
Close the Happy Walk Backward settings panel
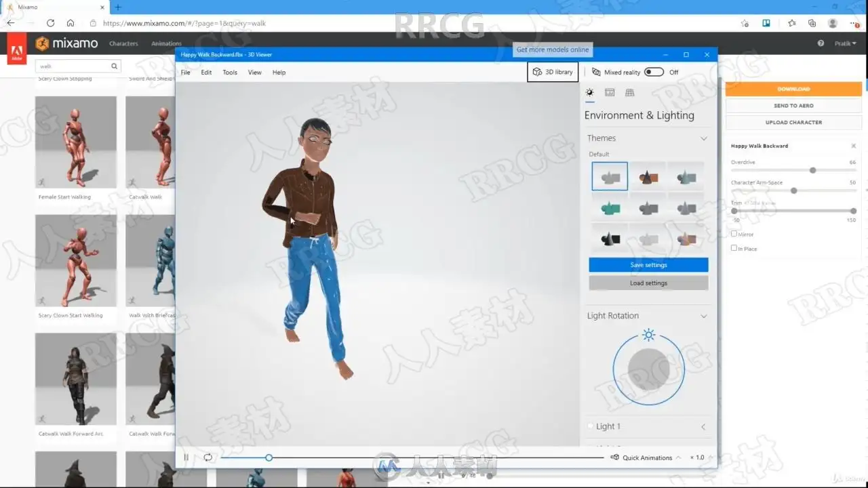853,146
